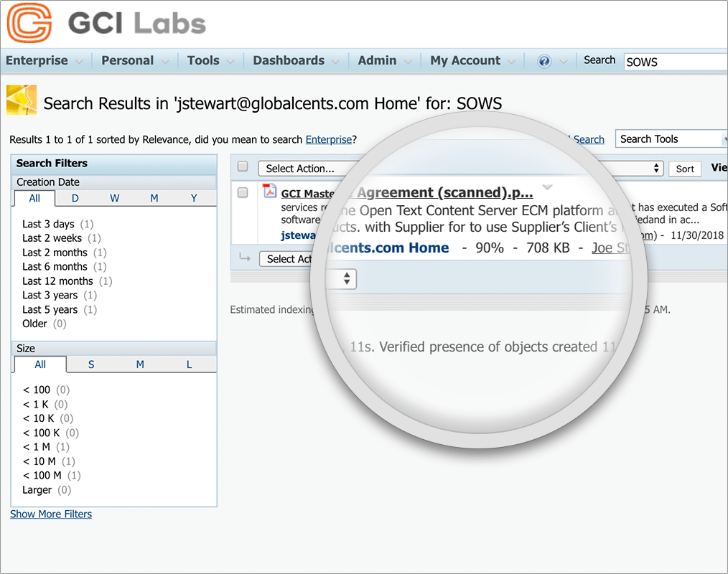Screen dimensions: 728x574
Task: Click the Show More Filters link
Action: coord(51,514)
